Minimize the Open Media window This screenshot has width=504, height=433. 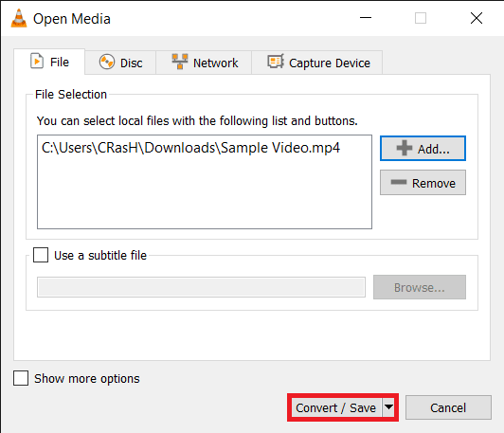pyautogui.click(x=366, y=18)
